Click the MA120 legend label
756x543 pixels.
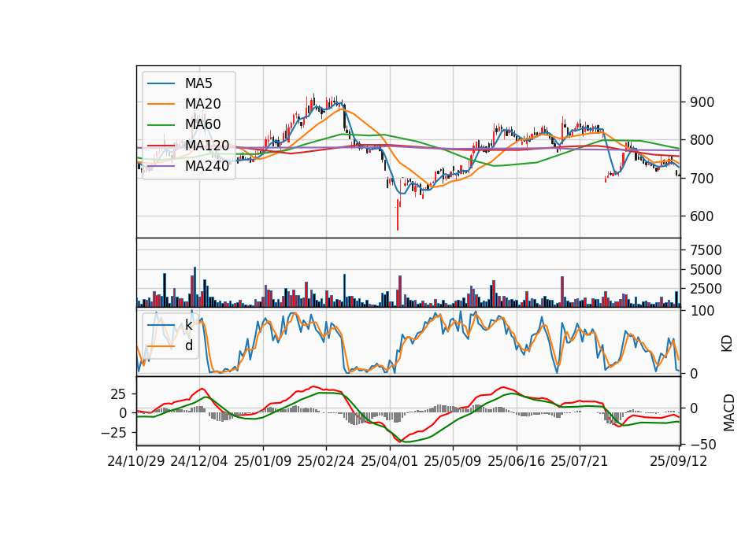pyautogui.click(x=207, y=145)
